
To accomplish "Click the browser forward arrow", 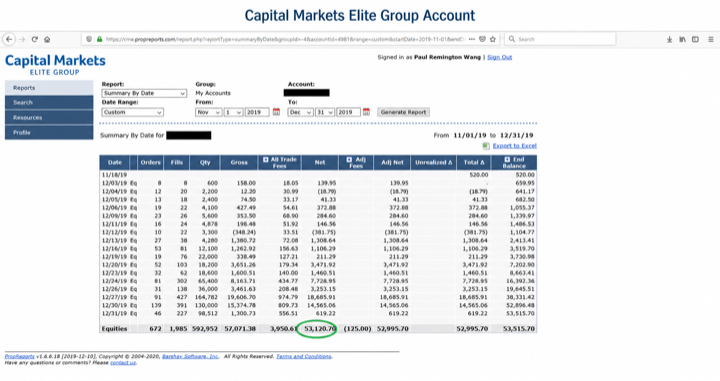I will point(22,39).
